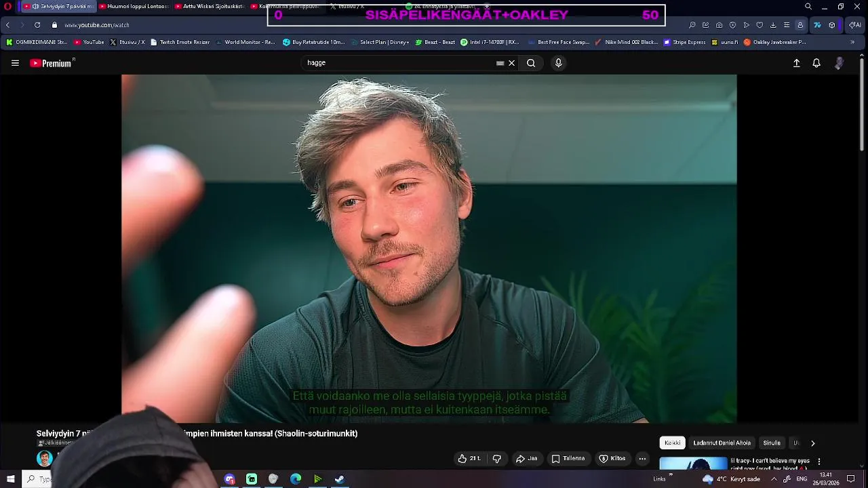Open the YouTube account avatar menu
868x488 pixels.
(x=840, y=63)
